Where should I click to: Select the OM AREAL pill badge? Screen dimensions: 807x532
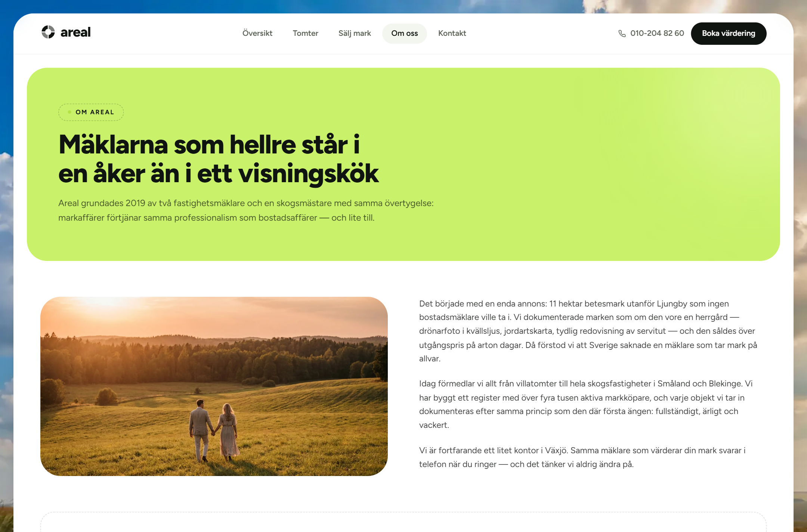(91, 112)
